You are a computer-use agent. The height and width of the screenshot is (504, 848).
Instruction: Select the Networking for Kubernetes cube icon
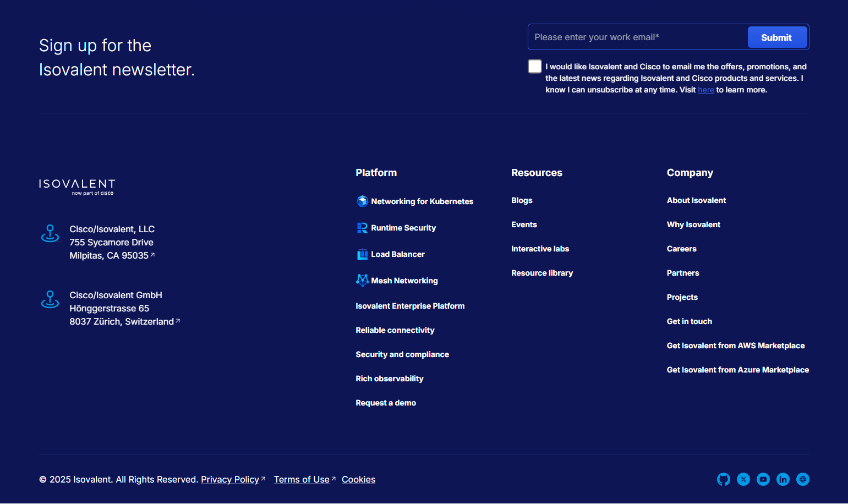pos(363,201)
